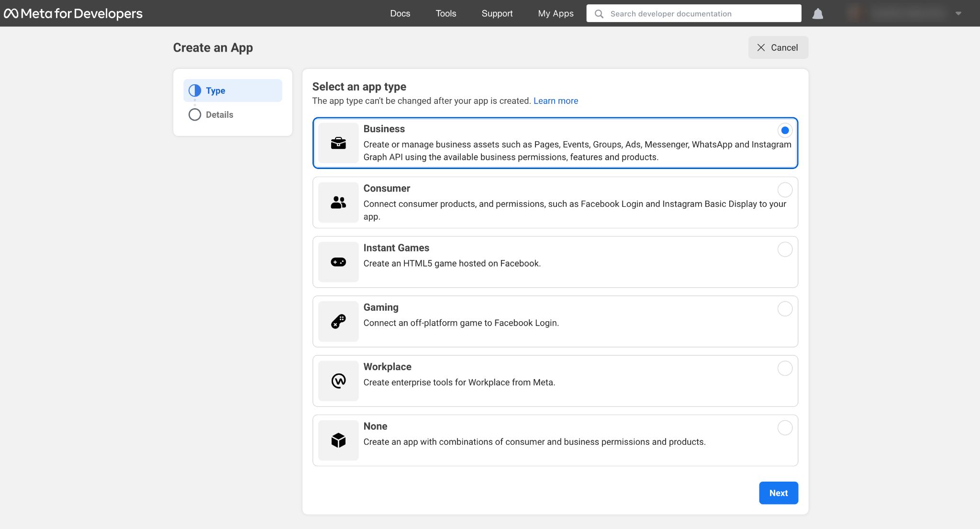
Task: Click the Workplace logo icon
Action: coord(338,381)
